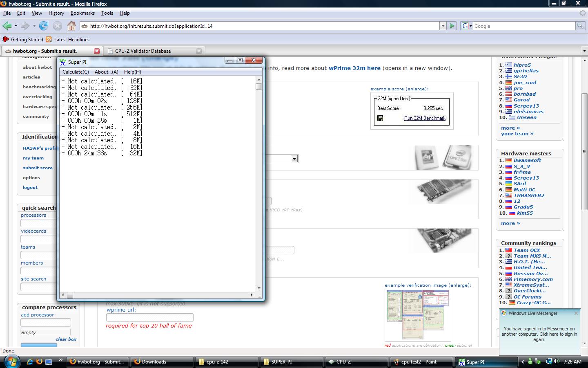Click the logout link
Image resolution: width=588 pixels, height=368 pixels.
[x=30, y=187]
